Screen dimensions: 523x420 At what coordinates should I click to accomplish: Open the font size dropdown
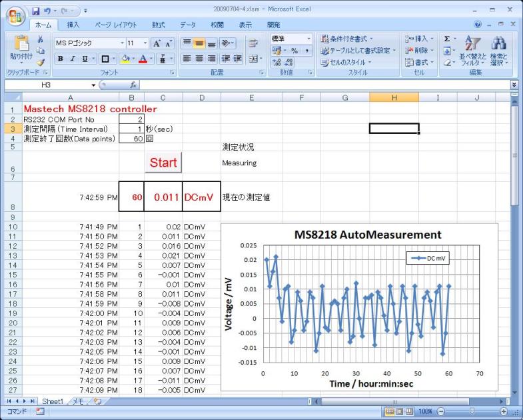pyautogui.click(x=145, y=43)
